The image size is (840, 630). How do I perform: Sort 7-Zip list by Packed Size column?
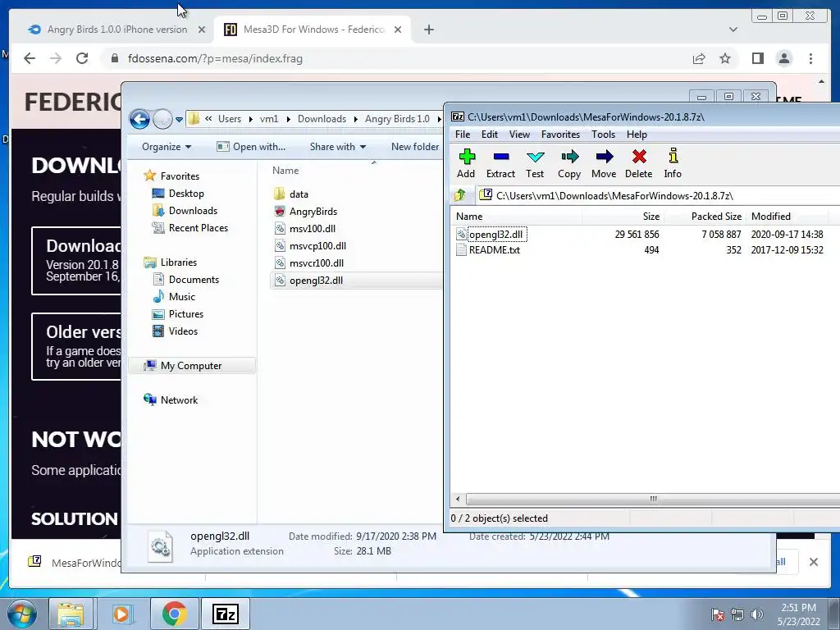pyautogui.click(x=705, y=217)
